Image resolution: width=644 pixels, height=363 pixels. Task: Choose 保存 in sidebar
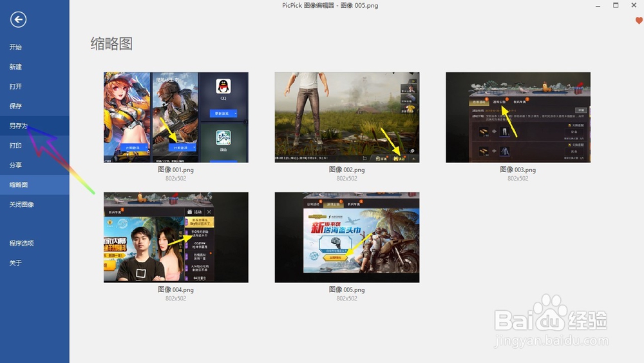click(35, 106)
